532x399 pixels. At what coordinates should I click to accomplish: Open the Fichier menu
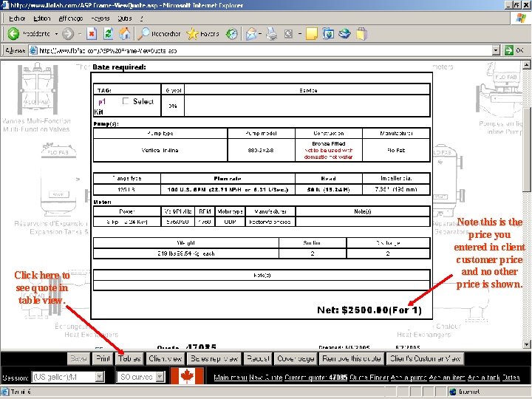coord(17,18)
